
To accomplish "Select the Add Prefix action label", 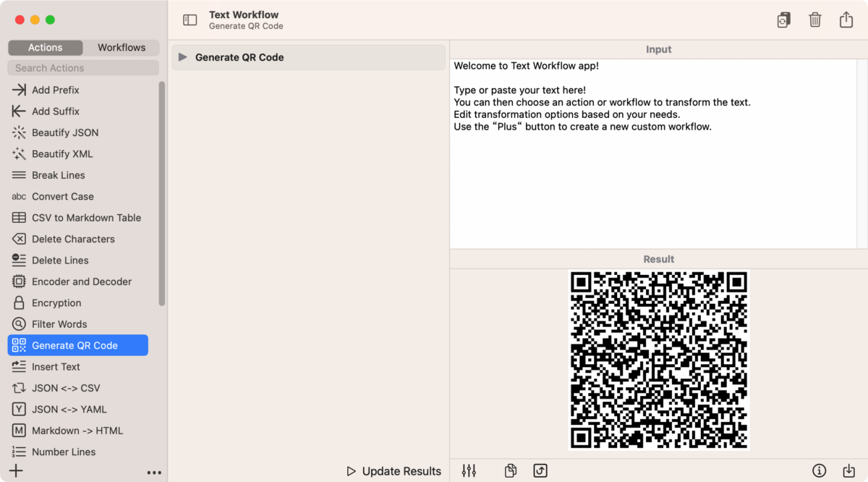I will (56, 90).
